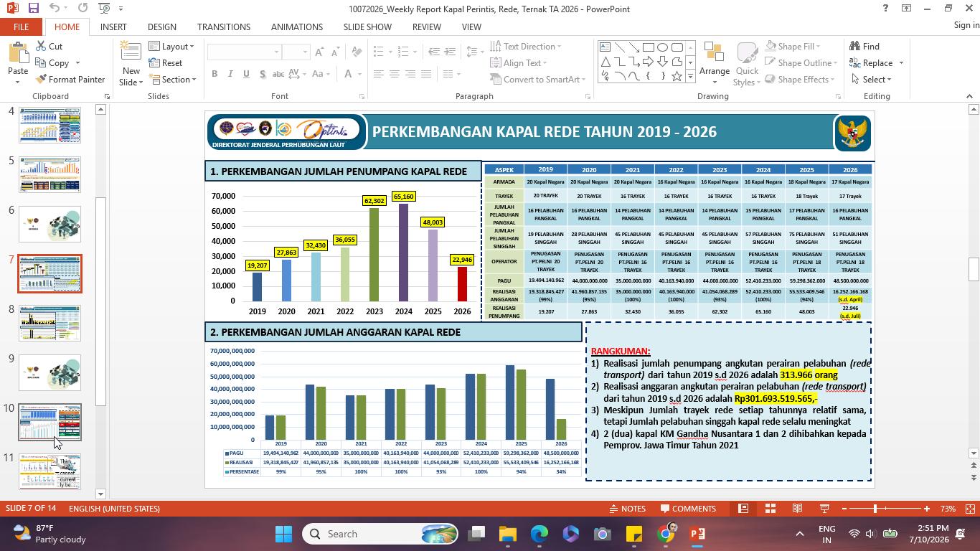Decrease list indent level
980x551 pixels.
click(x=433, y=52)
